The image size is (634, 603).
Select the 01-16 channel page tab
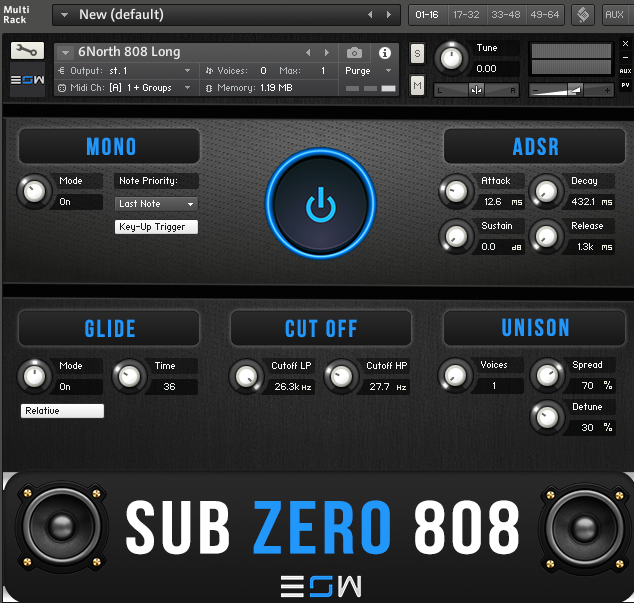click(x=427, y=15)
